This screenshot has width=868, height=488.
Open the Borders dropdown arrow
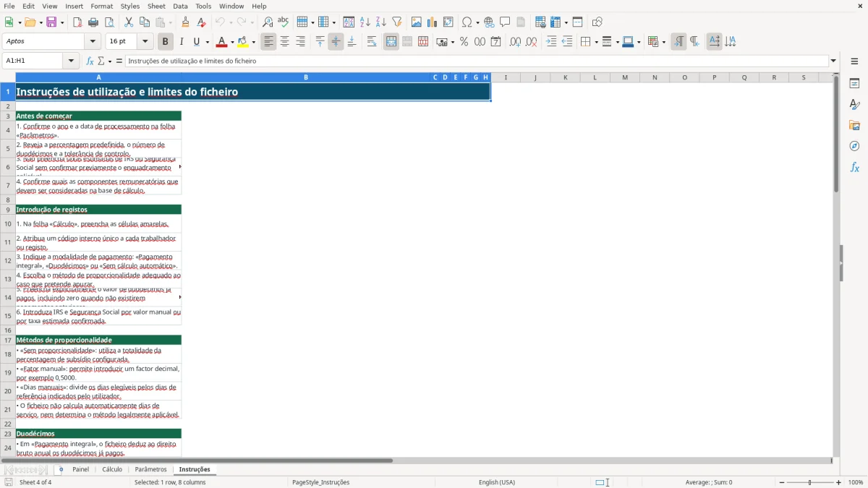coord(595,42)
